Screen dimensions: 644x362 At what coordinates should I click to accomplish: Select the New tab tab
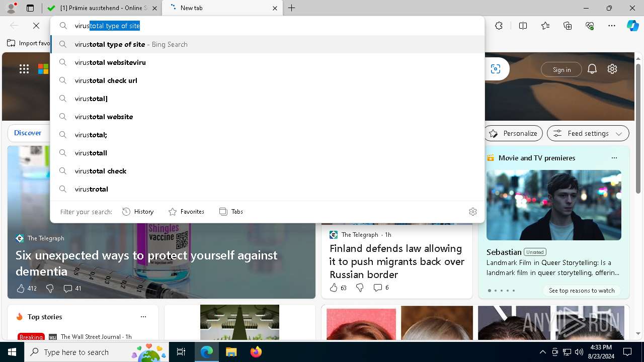[x=222, y=8]
